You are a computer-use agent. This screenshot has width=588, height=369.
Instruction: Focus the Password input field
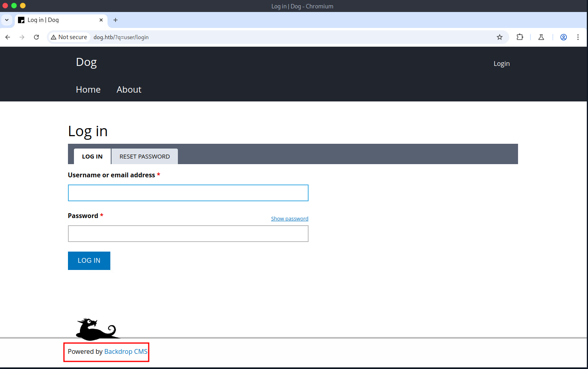pos(188,234)
